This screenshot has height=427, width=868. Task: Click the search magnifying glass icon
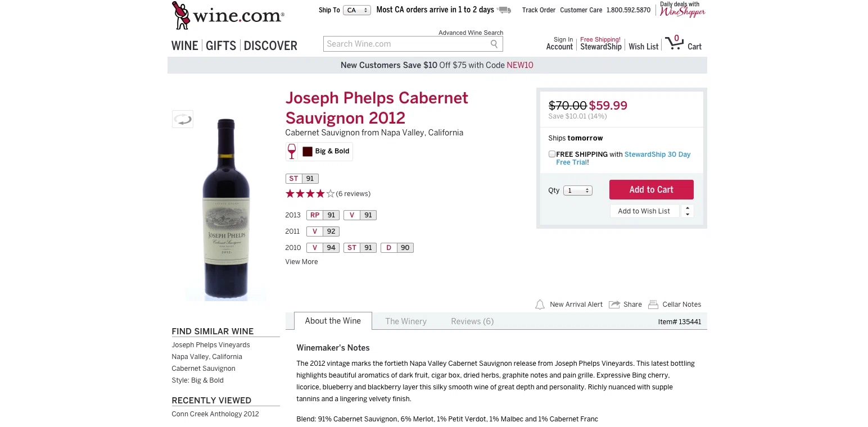494,44
